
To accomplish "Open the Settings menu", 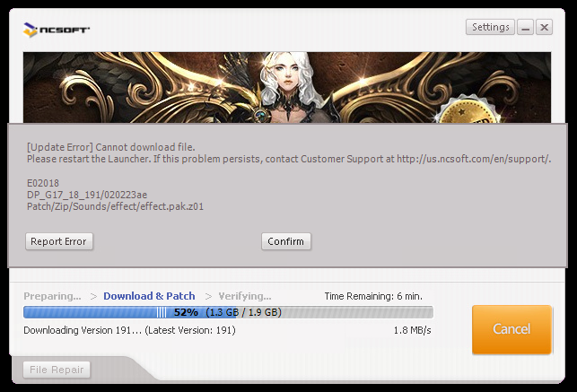I will coord(491,27).
